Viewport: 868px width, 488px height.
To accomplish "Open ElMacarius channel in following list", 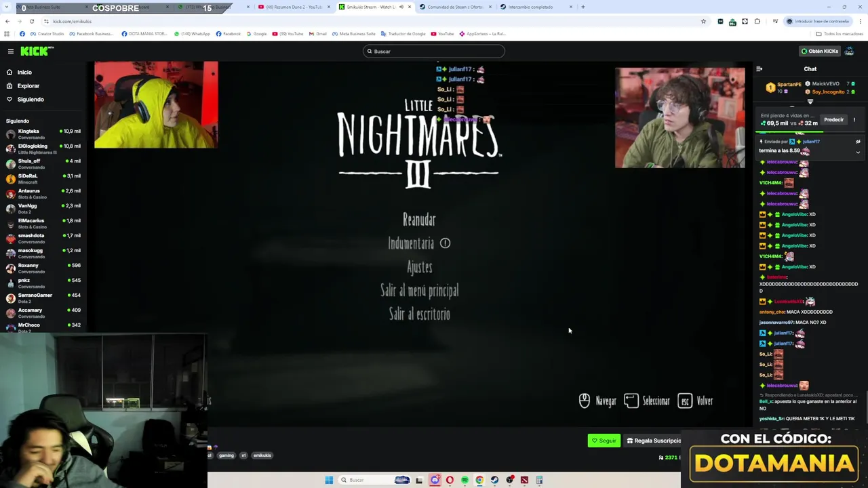I will point(43,223).
